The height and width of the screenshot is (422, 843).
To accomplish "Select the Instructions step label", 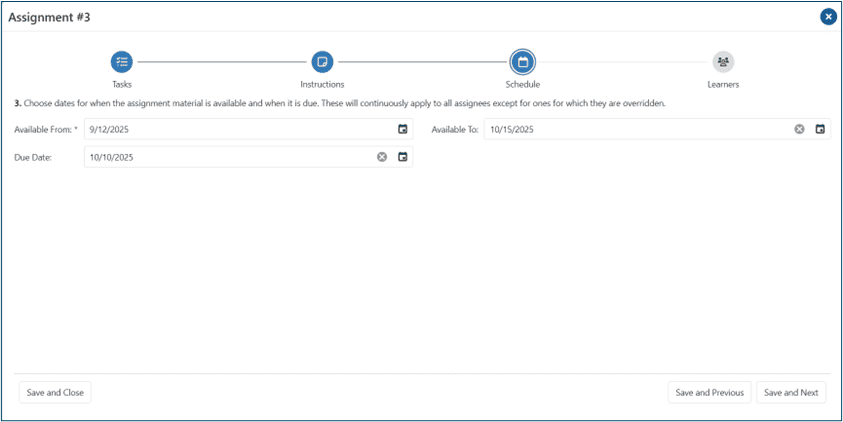I will click(322, 84).
